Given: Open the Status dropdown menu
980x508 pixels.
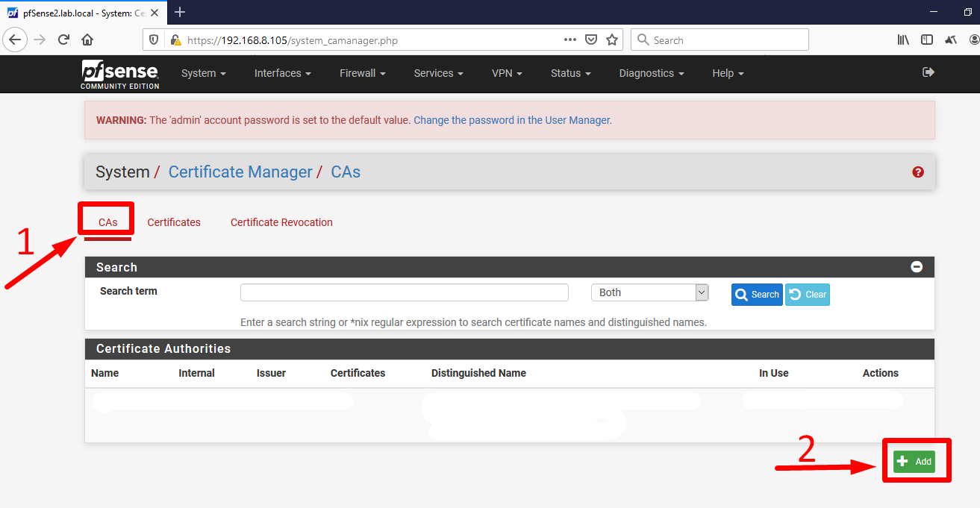Looking at the screenshot, I should [x=571, y=73].
